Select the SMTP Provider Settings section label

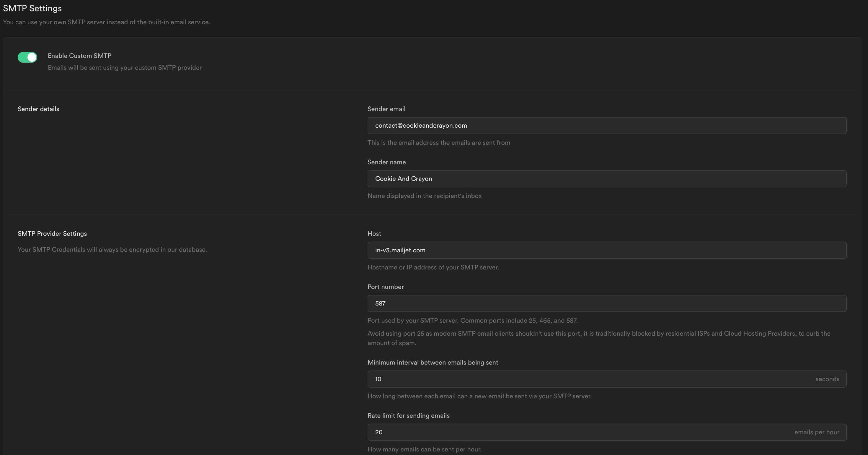click(52, 233)
